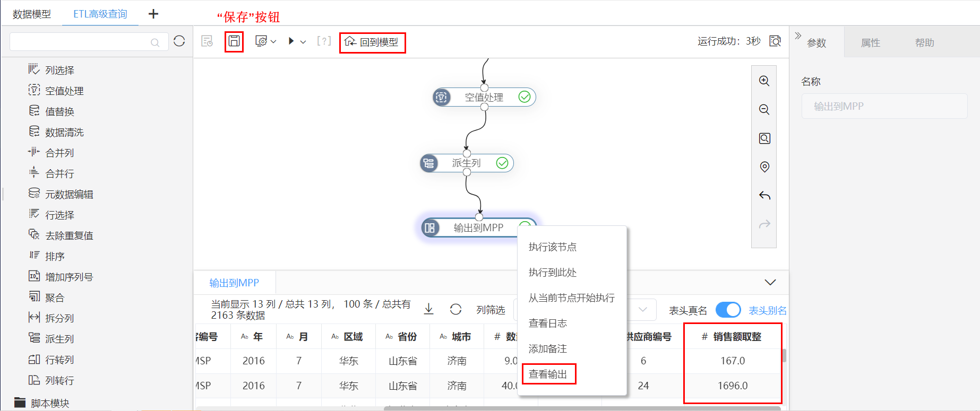Select 行选择 node in sidebar
Image resolution: width=980 pixels, height=411 pixels.
51,215
